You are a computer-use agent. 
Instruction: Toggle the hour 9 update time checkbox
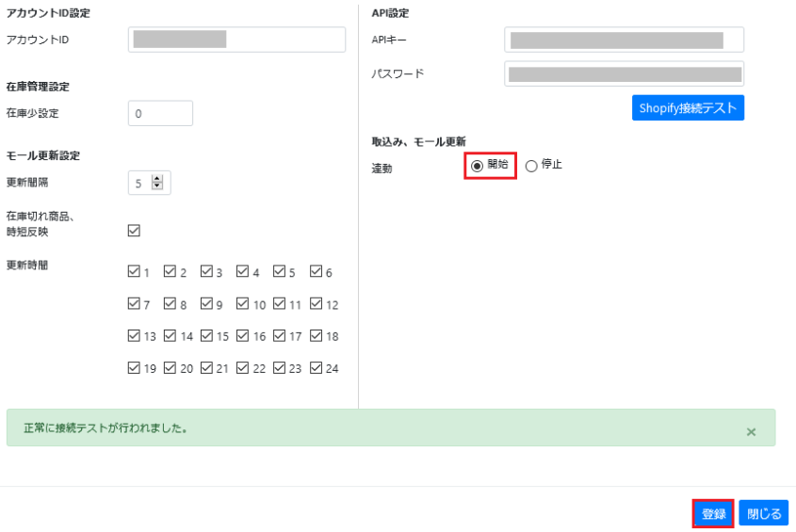click(206, 303)
